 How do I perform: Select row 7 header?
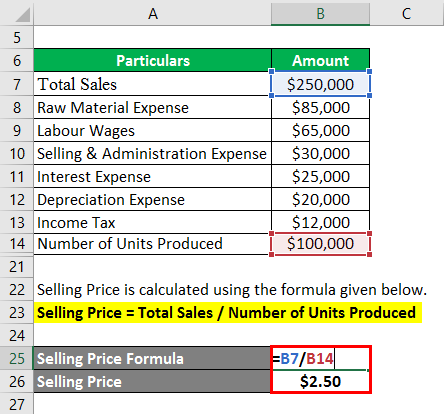17,84
